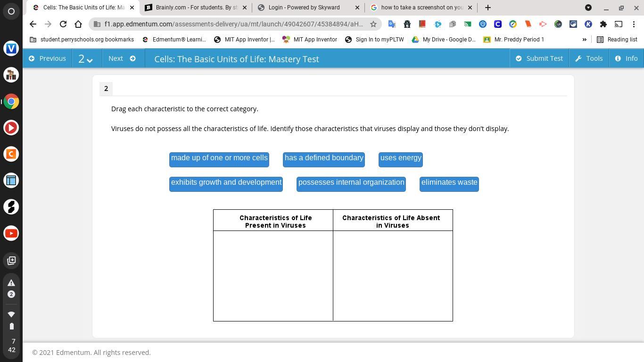Open the Info panel

[x=627, y=58]
